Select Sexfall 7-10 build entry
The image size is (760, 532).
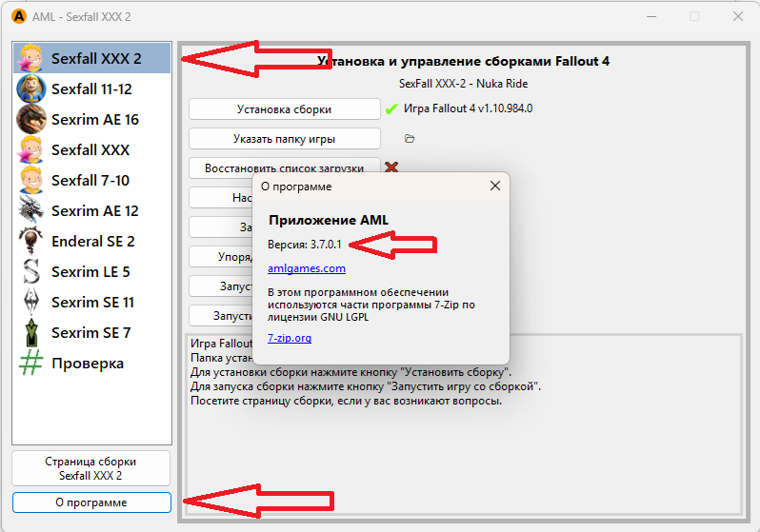click(x=90, y=180)
